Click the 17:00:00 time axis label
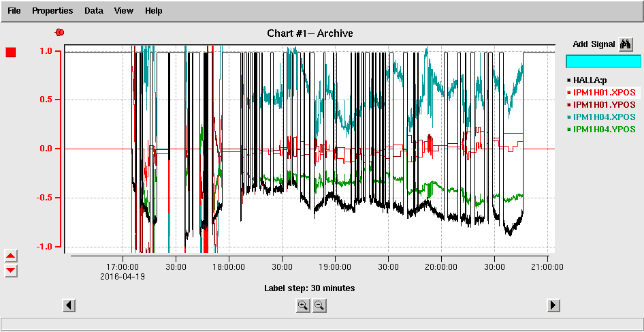The image size is (644, 332). pos(123,267)
